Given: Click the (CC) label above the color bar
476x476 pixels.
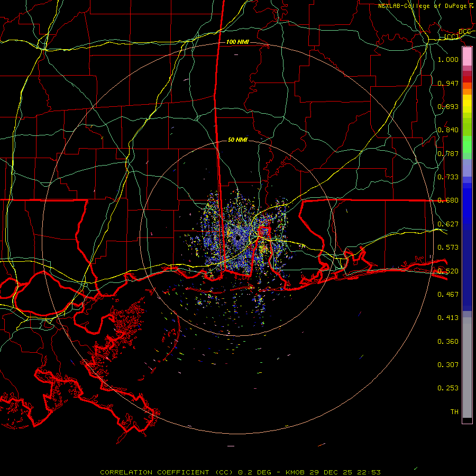Looking at the screenshot, I should click(452, 37).
